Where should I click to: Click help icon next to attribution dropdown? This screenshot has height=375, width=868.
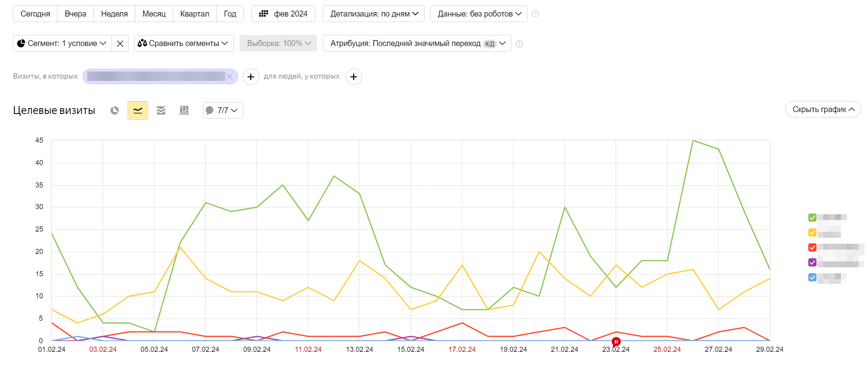[519, 44]
